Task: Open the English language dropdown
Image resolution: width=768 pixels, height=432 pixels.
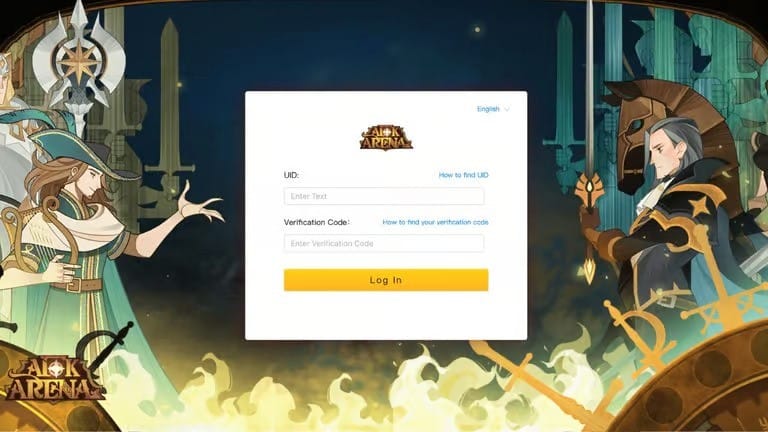Action: point(493,109)
